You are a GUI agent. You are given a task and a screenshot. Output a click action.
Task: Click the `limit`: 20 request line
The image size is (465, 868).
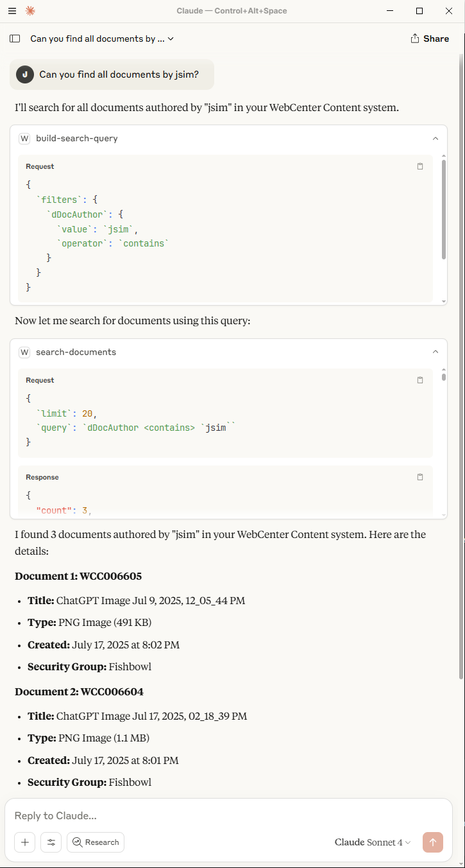click(x=67, y=413)
